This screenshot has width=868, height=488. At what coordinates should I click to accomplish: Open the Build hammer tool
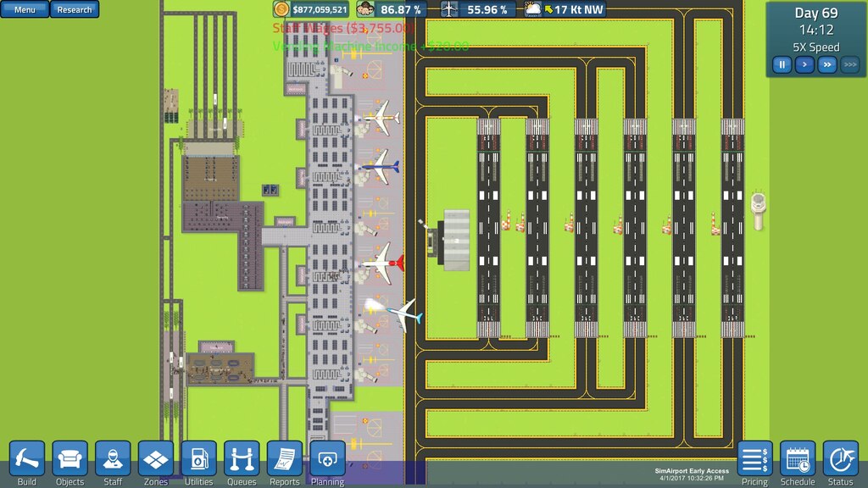pos(27,458)
